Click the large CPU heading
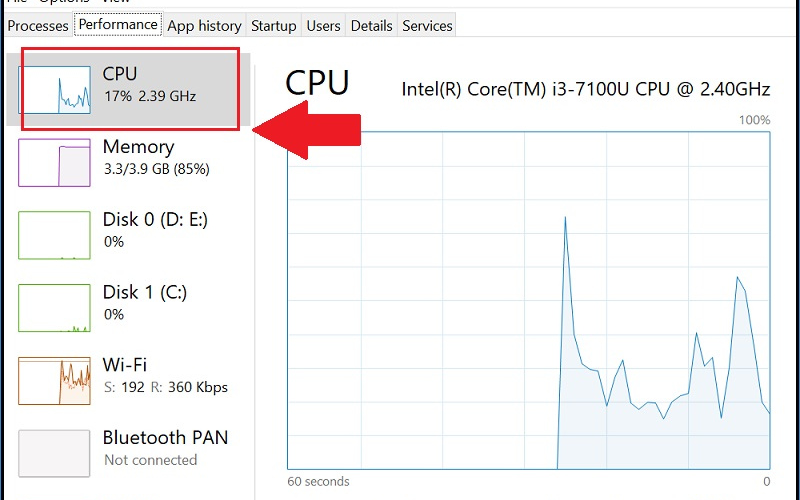 click(x=317, y=83)
